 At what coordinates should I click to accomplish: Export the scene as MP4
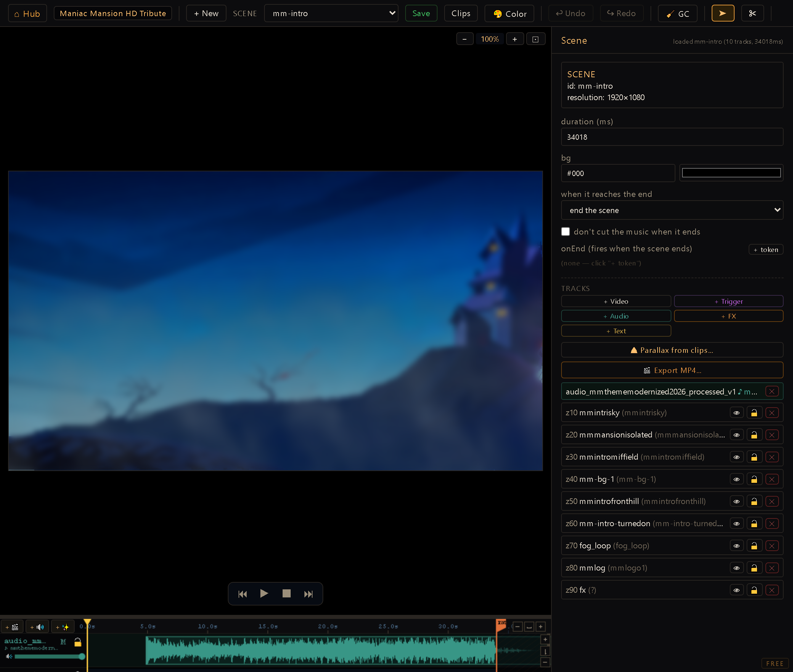672,370
